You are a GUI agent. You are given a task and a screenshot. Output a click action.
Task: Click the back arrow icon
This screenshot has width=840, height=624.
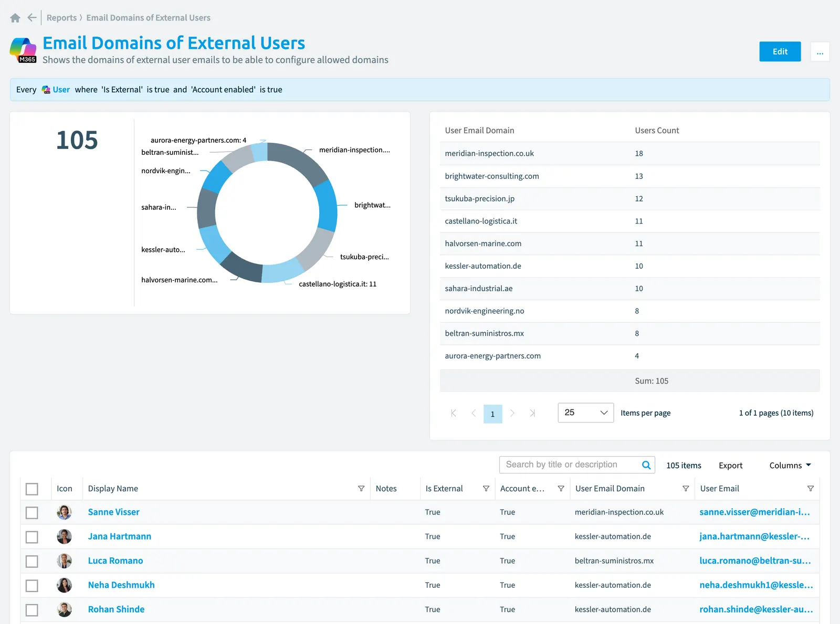32,18
